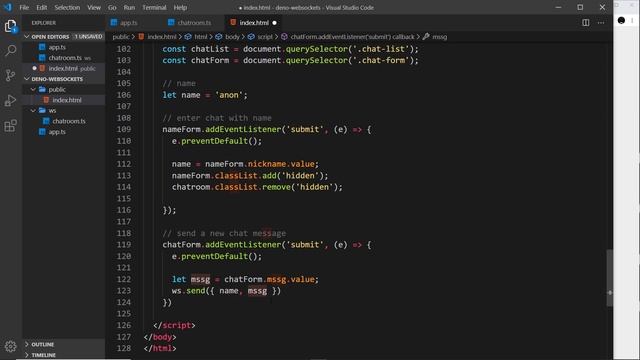Open the Terminal menu
The image size is (640, 360).
[154, 7]
